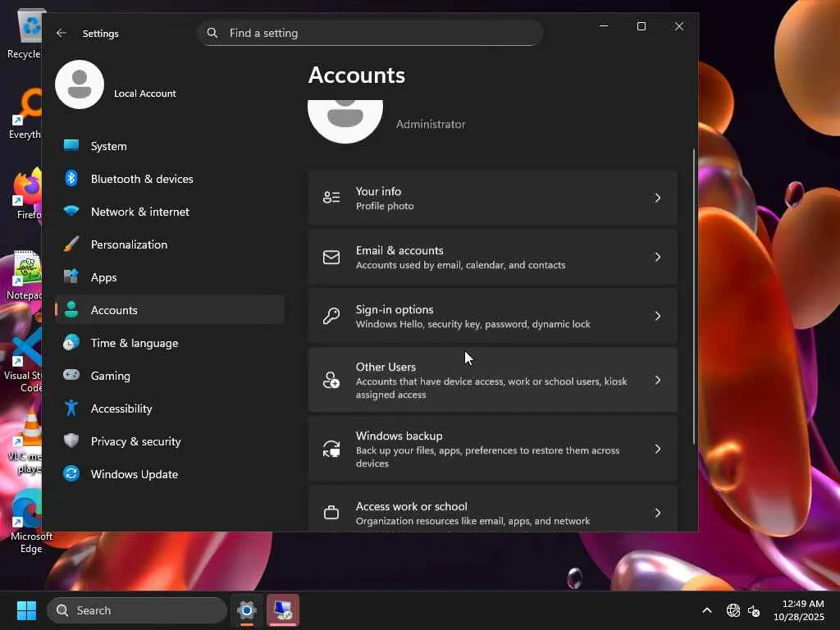840x630 pixels.
Task: Click the Windows Update sync icon
Action: (71, 473)
